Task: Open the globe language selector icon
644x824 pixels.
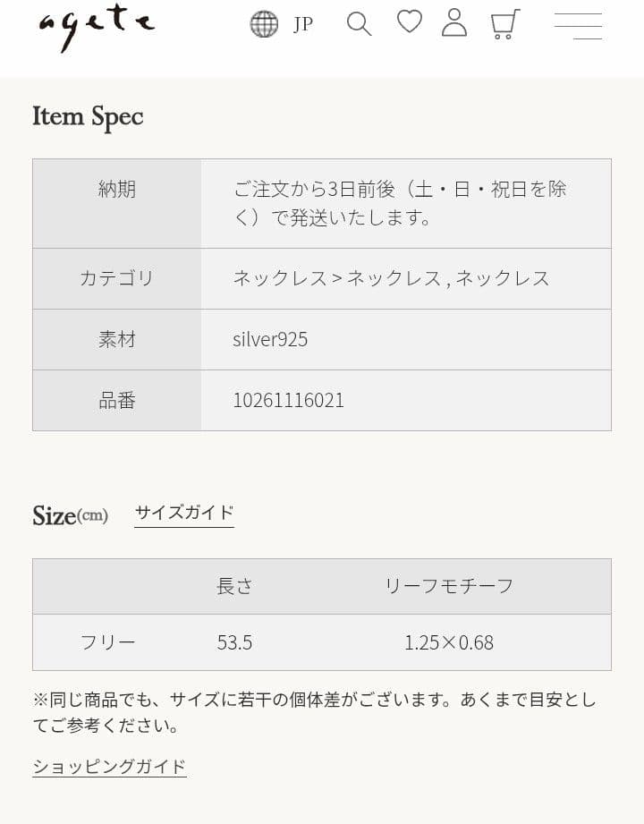Action: pyautogui.click(x=264, y=24)
